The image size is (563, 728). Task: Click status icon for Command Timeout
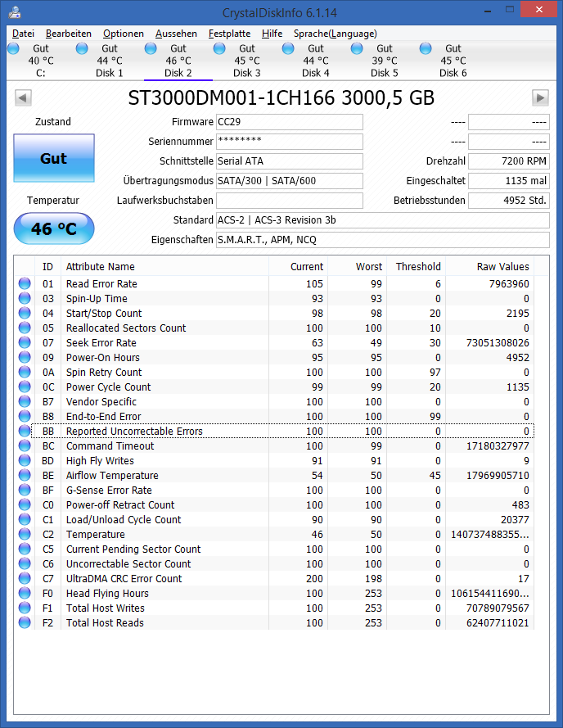click(x=25, y=445)
